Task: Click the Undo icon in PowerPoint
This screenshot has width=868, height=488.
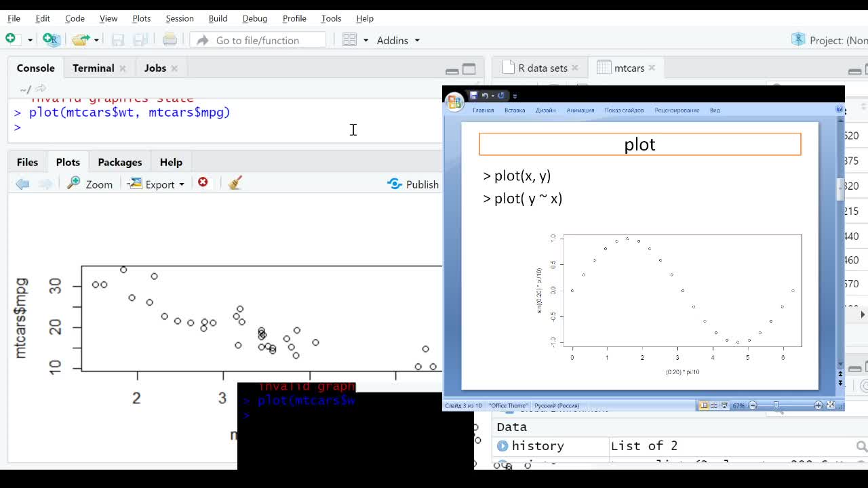Action: pyautogui.click(x=484, y=96)
